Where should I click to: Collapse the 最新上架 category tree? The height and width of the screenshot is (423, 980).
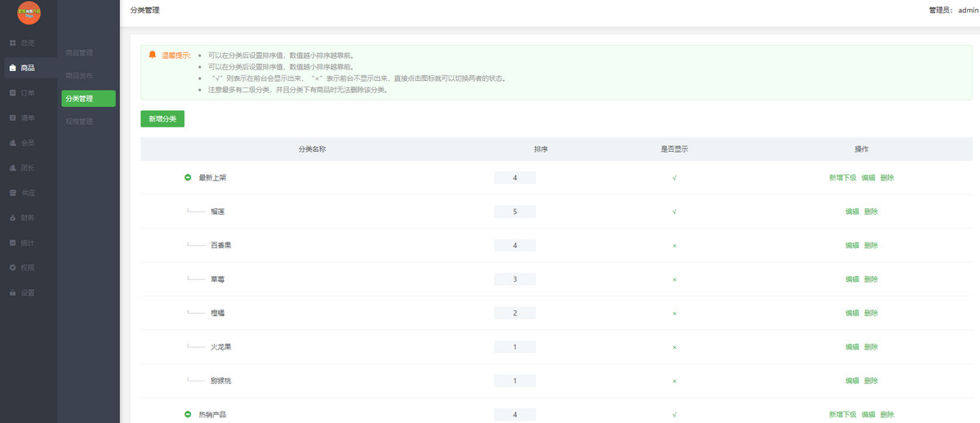pos(188,177)
